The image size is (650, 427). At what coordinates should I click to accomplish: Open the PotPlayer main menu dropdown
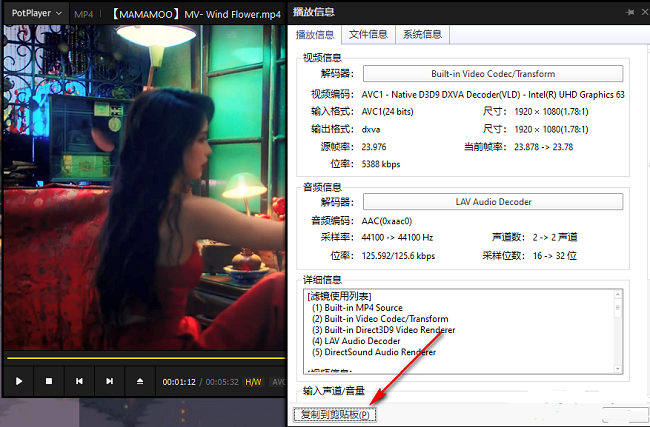(36, 13)
